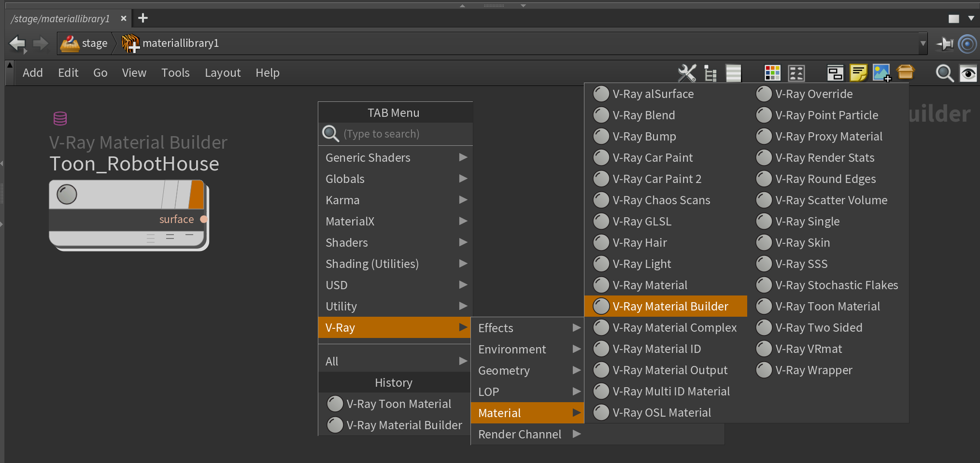The height and width of the screenshot is (463, 980).
Task: Choose V-Ray Wrapper material
Action: [x=828, y=370]
